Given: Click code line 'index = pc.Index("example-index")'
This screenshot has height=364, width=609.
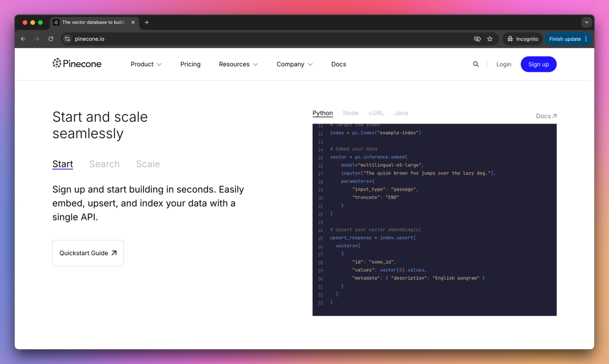Looking at the screenshot, I should [x=376, y=133].
